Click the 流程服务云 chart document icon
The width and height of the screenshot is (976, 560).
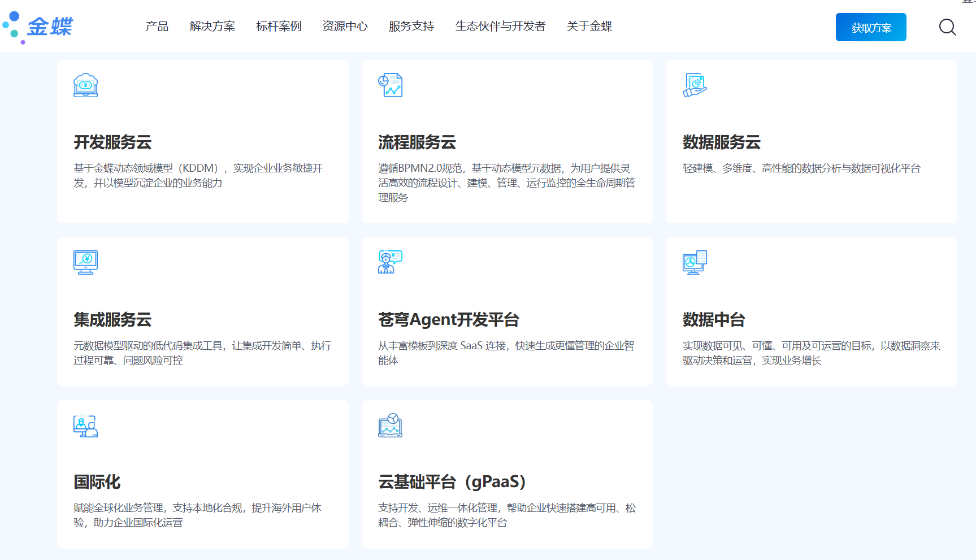pos(390,85)
